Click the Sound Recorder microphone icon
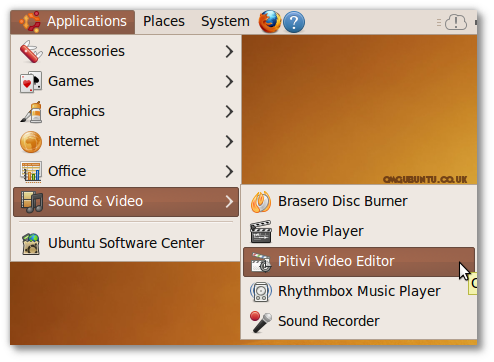This screenshot has width=494, height=362. coord(261,322)
